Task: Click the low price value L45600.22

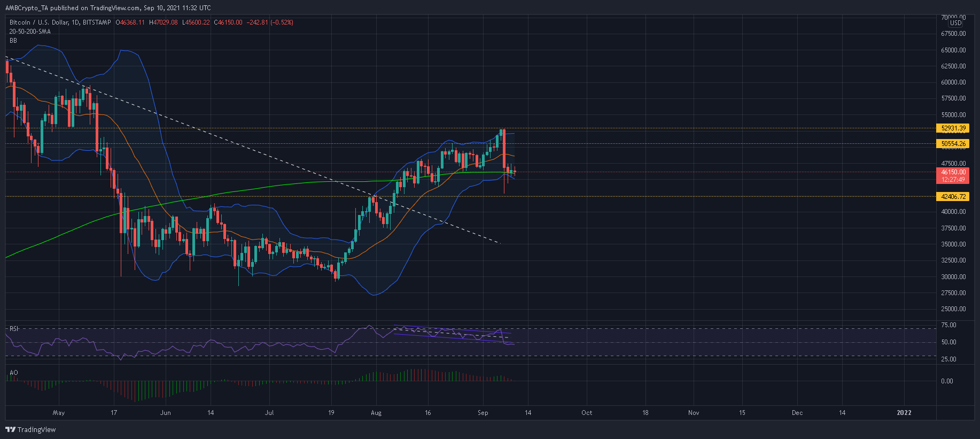Action: coord(196,22)
